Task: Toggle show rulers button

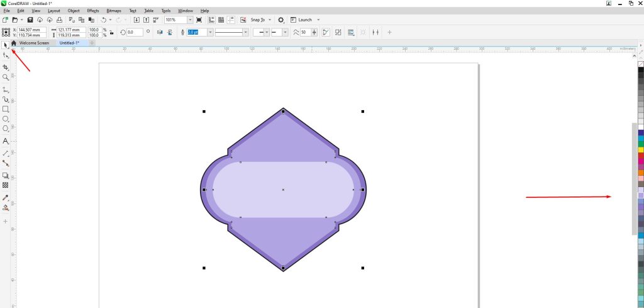Action: [211, 20]
